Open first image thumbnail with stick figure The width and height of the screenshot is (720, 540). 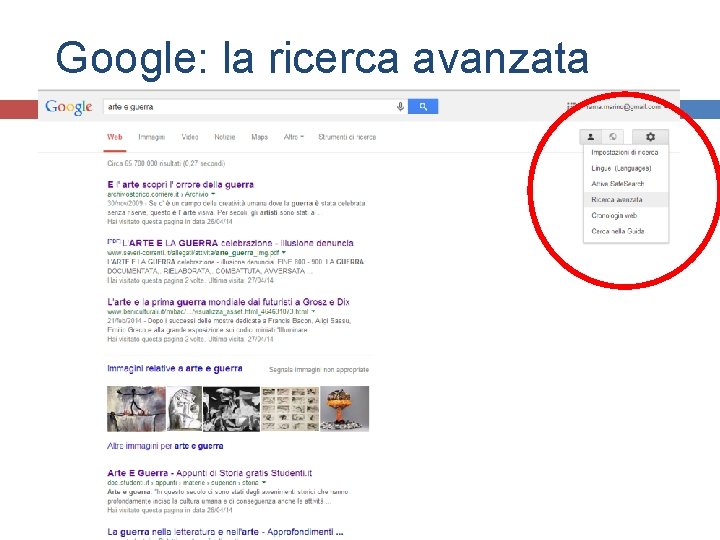136,409
